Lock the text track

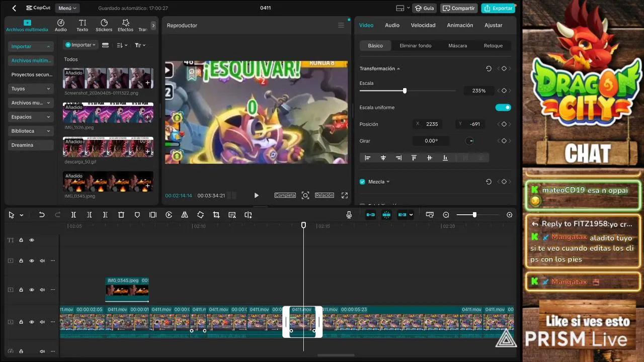coord(21,240)
